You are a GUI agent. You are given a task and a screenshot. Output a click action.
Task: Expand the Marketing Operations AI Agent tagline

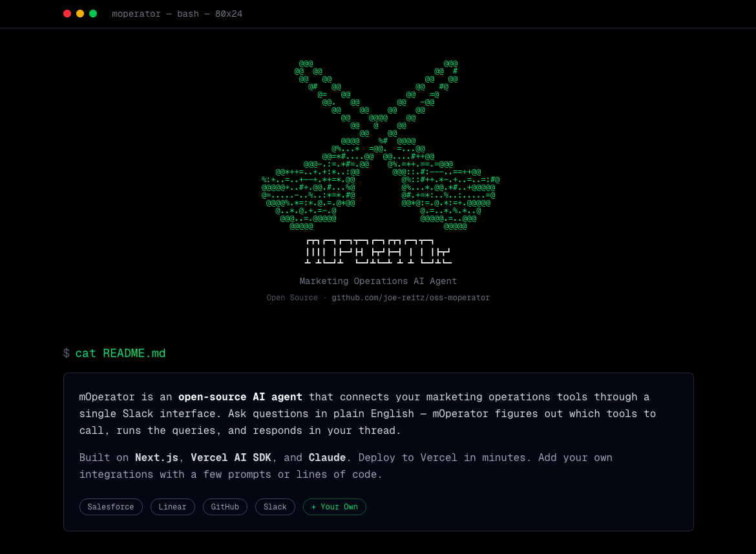(378, 281)
